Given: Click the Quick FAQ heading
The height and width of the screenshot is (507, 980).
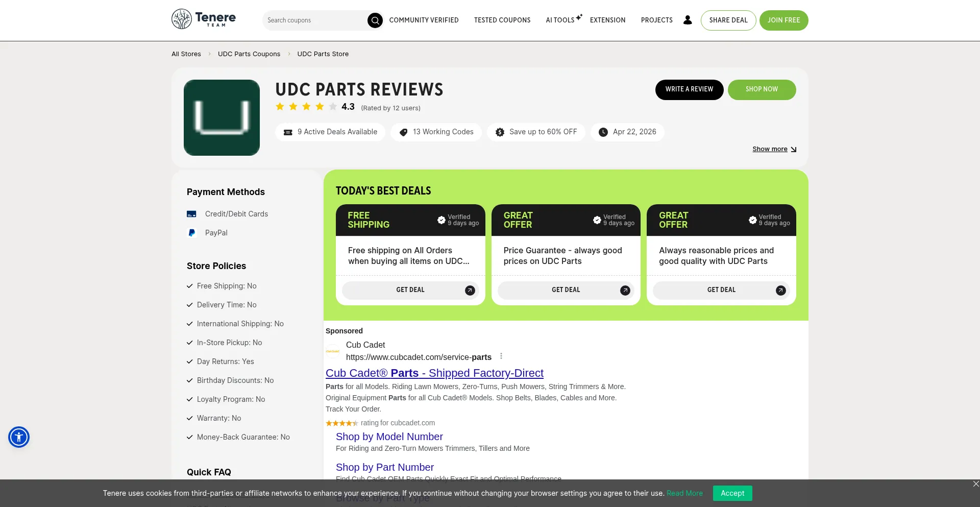Looking at the screenshot, I should point(209,472).
